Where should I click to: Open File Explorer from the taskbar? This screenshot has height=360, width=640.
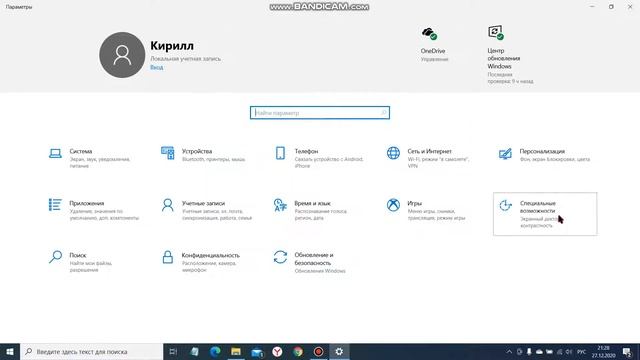click(236, 351)
